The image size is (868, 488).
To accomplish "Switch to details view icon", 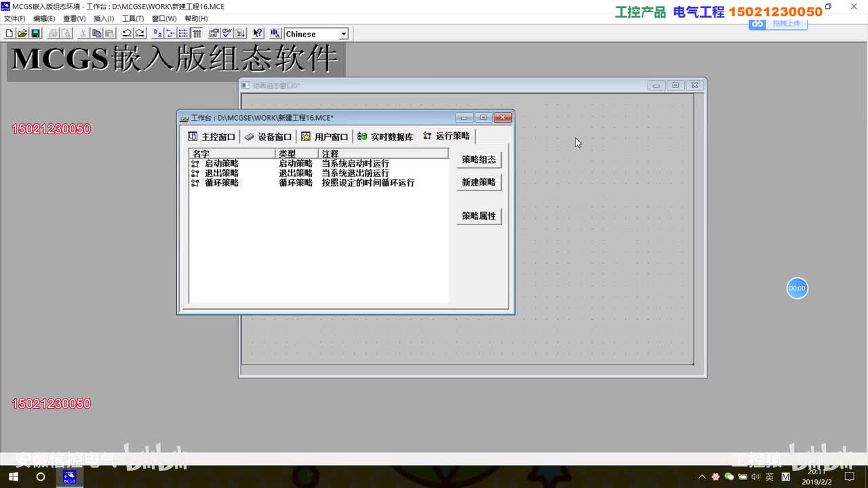I will (197, 33).
